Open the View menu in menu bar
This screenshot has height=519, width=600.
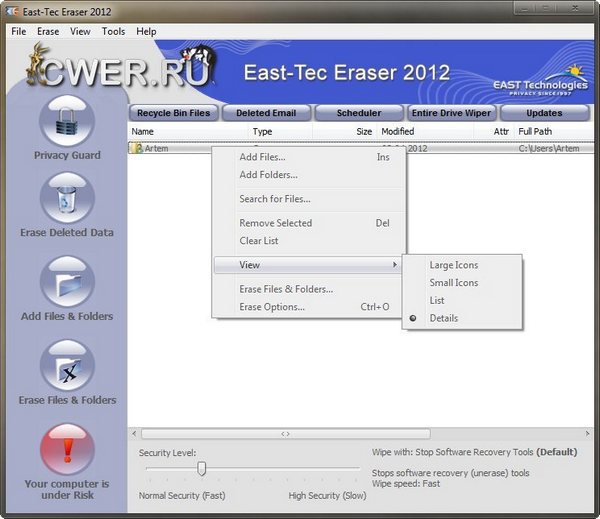[x=80, y=31]
